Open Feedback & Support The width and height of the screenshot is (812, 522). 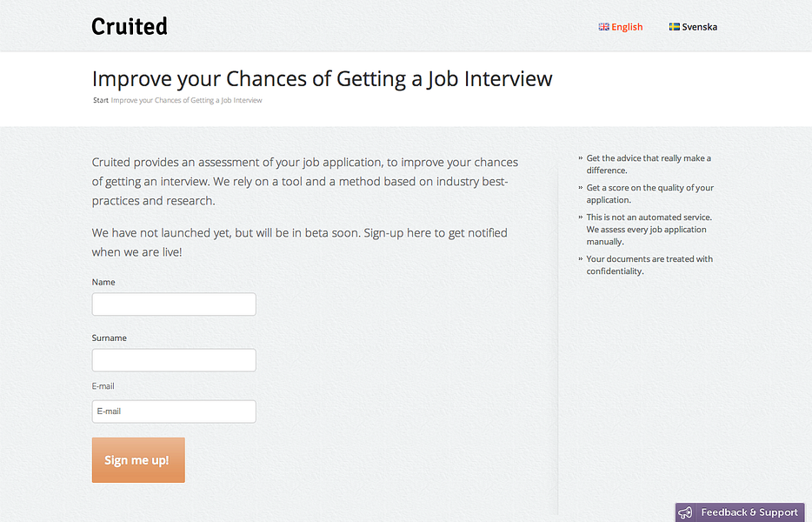(x=749, y=512)
